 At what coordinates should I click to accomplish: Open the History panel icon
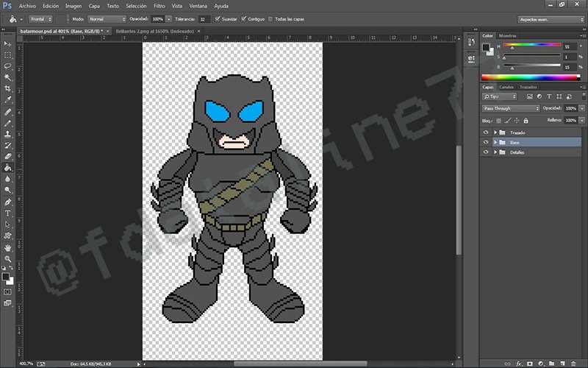pyautogui.click(x=471, y=43)
